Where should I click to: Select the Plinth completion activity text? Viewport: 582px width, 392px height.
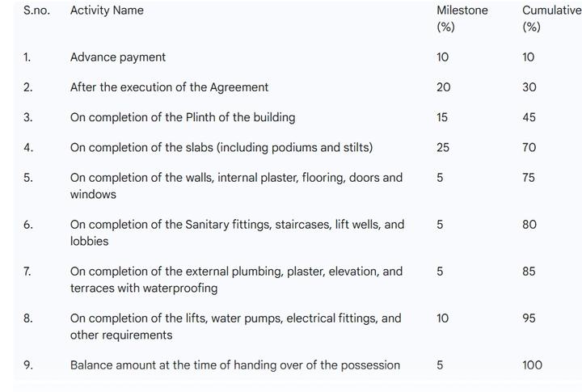pyautogui.click(x=183, y=117)
